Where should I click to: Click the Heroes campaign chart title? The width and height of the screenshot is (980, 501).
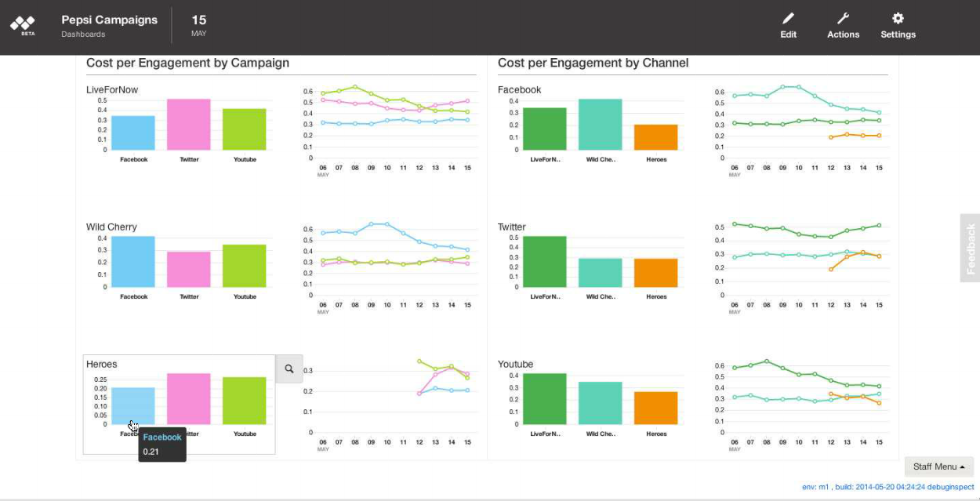[102, 364]
